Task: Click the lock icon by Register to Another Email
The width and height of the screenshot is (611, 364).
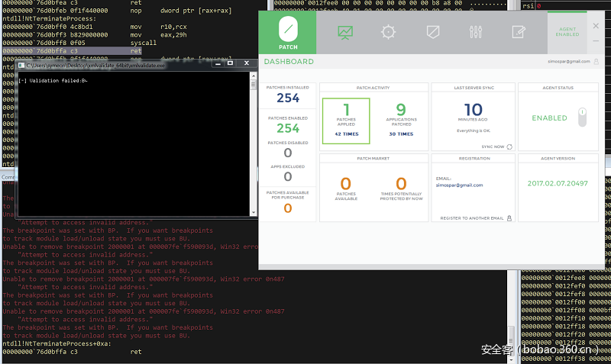Action: click(509, 217)
